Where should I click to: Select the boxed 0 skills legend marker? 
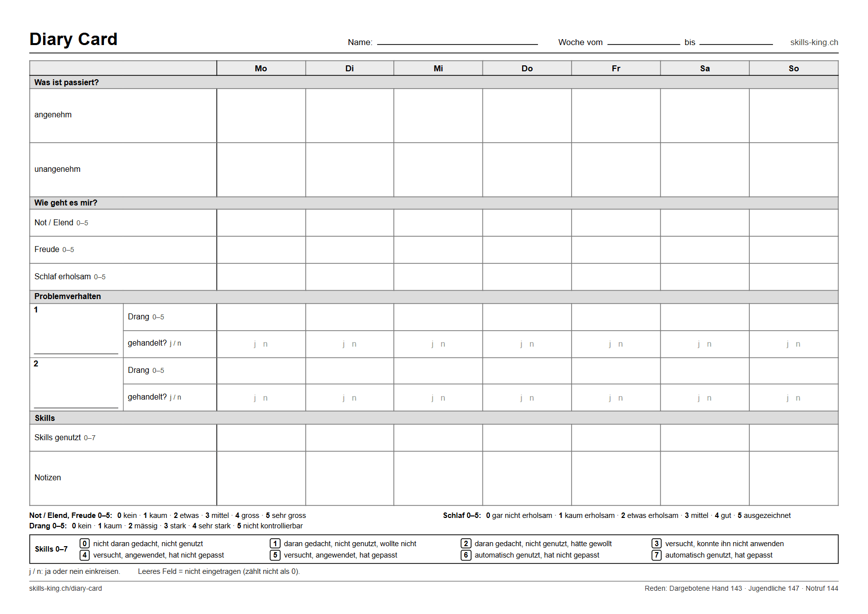(85, 544)
